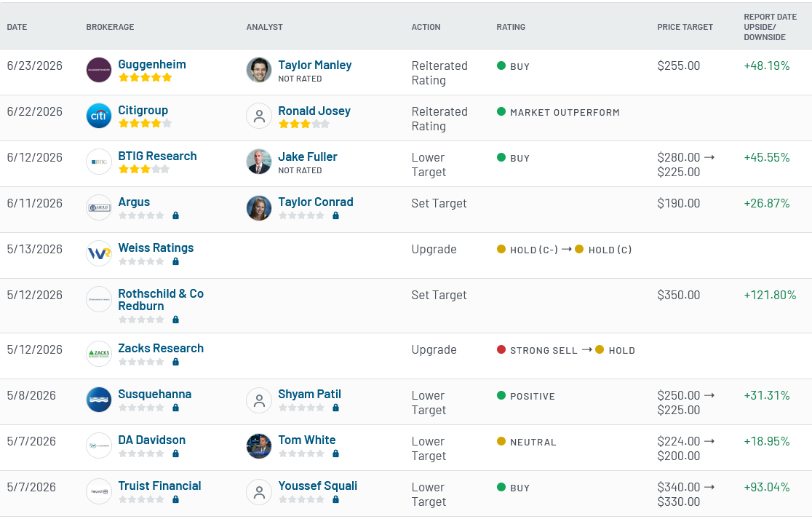Click the Guggenheim brokerage logo
812x519 pixels.
[x=99, y=70]
